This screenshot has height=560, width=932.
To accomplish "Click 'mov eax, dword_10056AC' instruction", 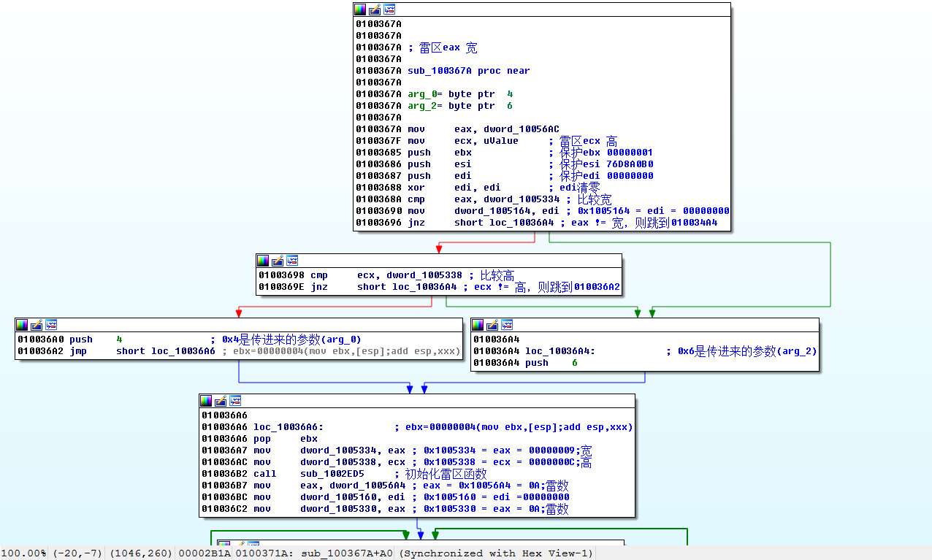I will (484, 129).
